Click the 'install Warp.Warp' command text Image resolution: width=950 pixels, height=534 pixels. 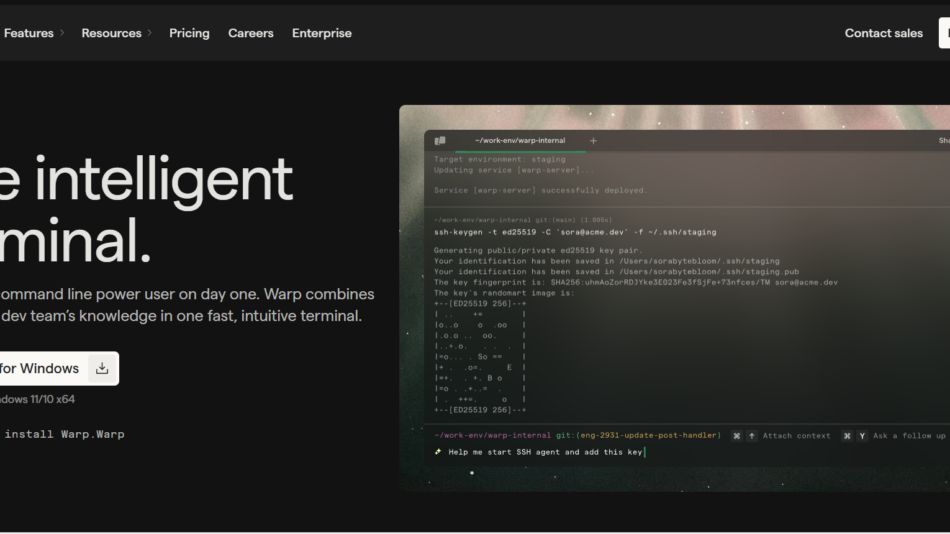tap(64, 434)
